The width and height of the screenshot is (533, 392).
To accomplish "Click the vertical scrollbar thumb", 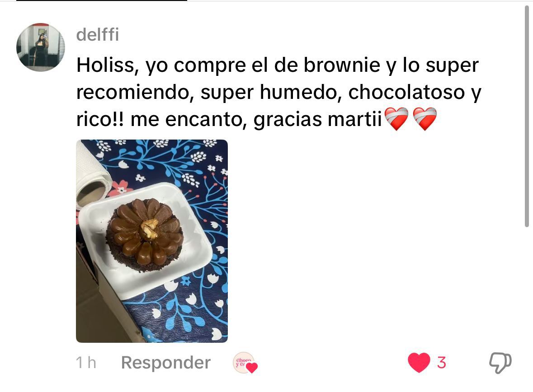I will (527, 116).
